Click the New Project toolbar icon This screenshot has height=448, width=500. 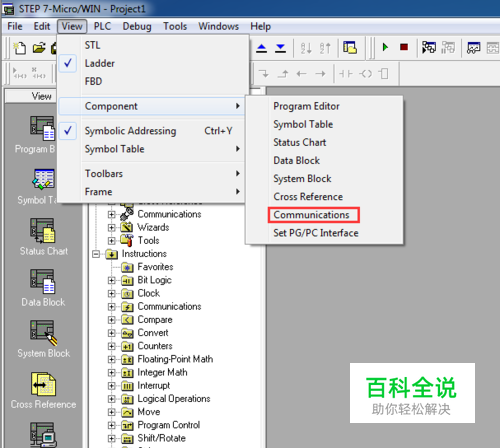tap(19, 48)
